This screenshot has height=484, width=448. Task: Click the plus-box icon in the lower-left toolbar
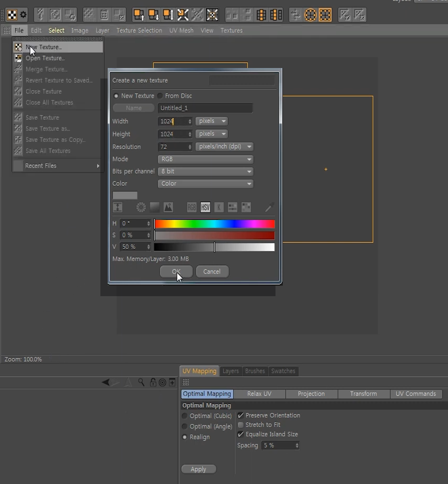pos(173,382)
